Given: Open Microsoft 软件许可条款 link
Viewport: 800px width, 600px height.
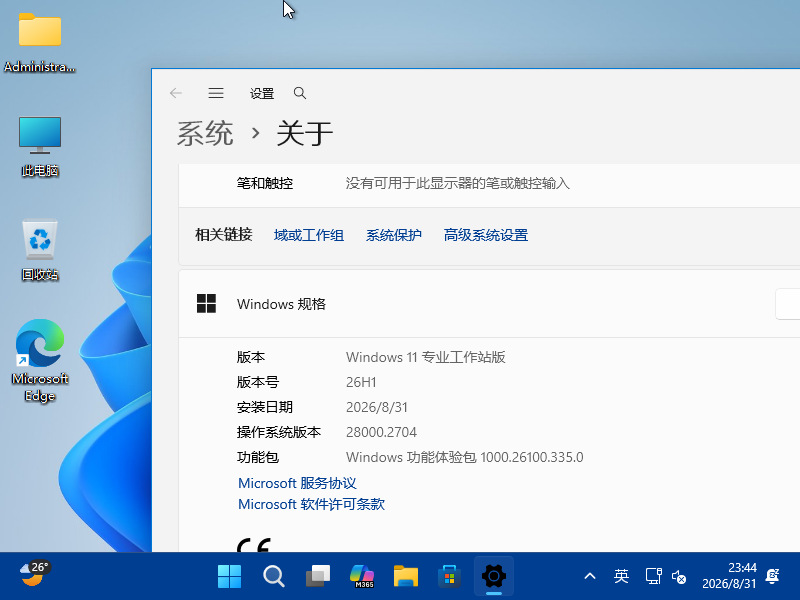Looking at the screenshot, I should (x=311, y=504).
